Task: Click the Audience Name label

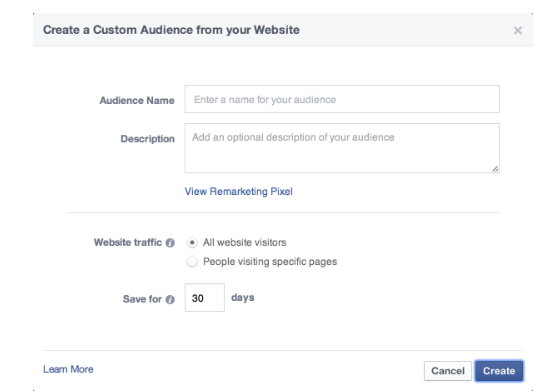Action: [137, 100]
